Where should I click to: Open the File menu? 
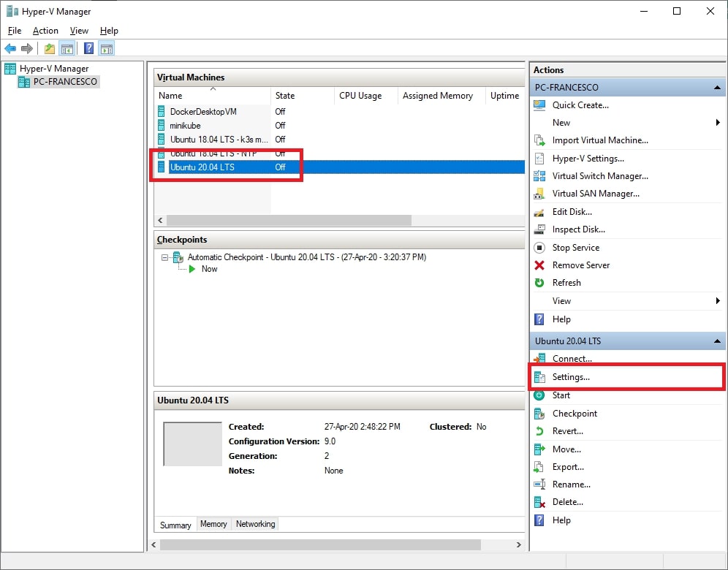pos(15,31)
